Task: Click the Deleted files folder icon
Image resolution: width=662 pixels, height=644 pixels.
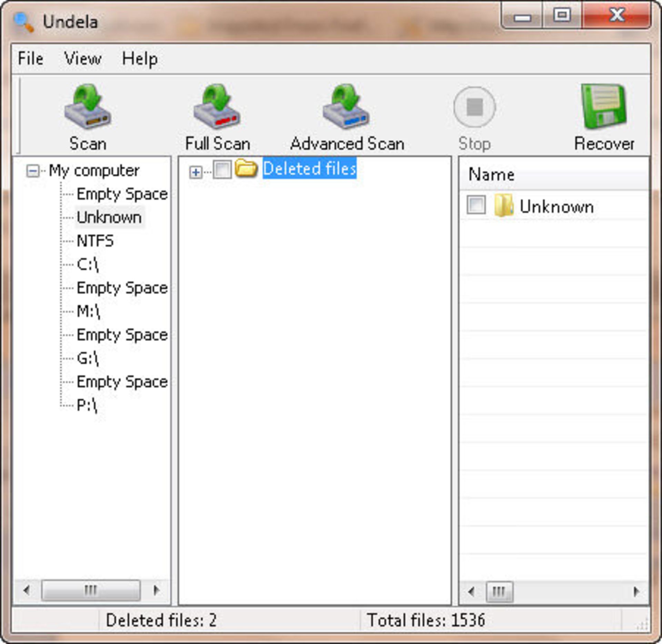Action: click(246, 168)
